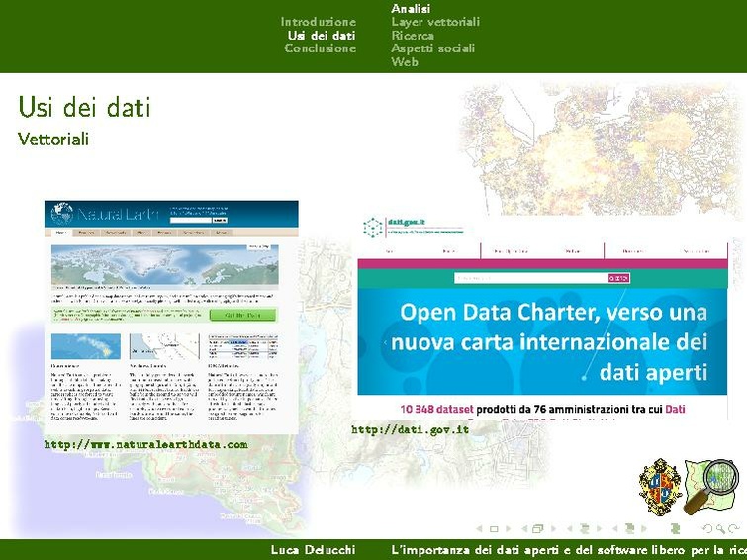Viewport: 747px width, 560px height.
Task: Go to previous slide arrow
Action: click(479, 529)
